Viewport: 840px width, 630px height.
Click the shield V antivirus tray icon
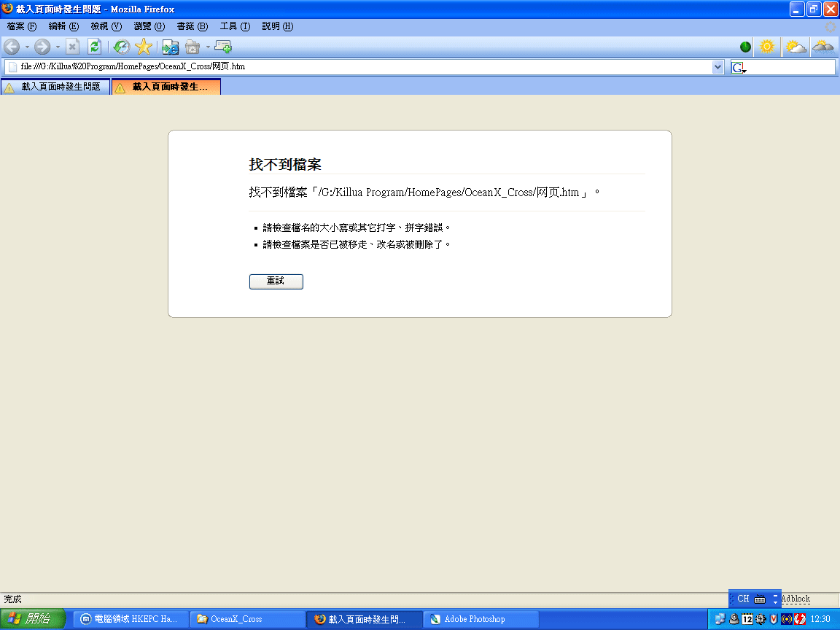click(x=774, y=619)
